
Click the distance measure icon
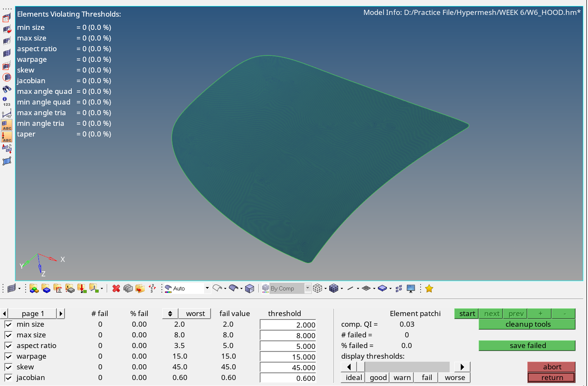[x=7, y=113]
